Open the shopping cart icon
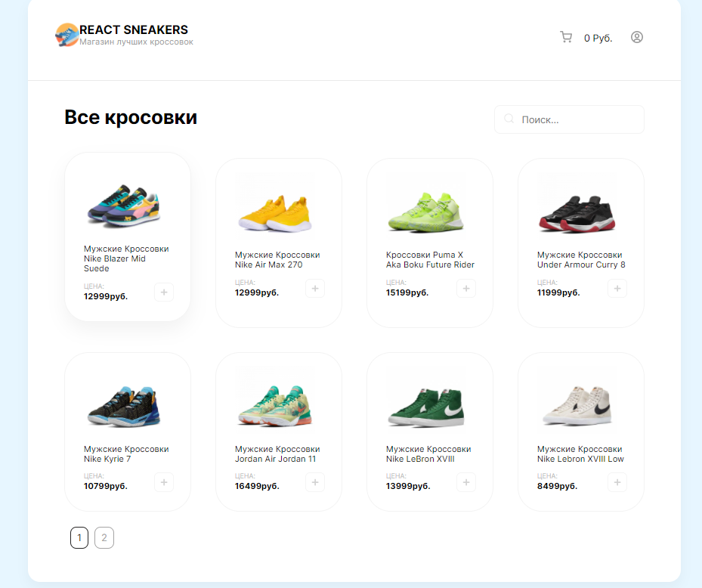Screen dimensions: 702x588 (566, 37)
